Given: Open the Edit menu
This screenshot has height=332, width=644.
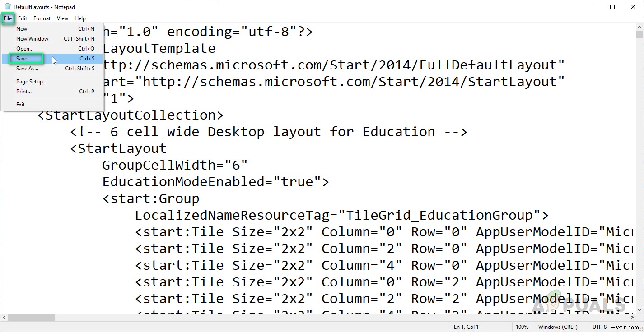Looking at the screenshot, I should pyautogui.click(x=23, y=18).
